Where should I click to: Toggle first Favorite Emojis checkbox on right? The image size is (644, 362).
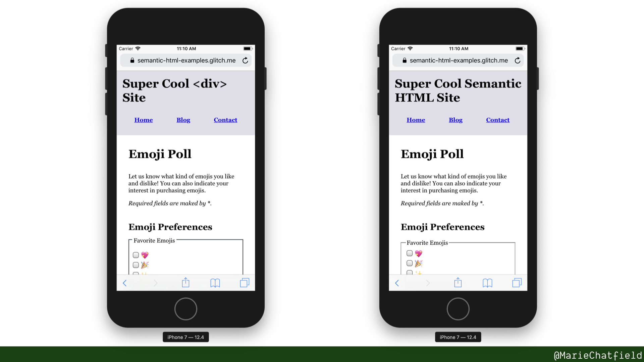[x=409, y=253]
